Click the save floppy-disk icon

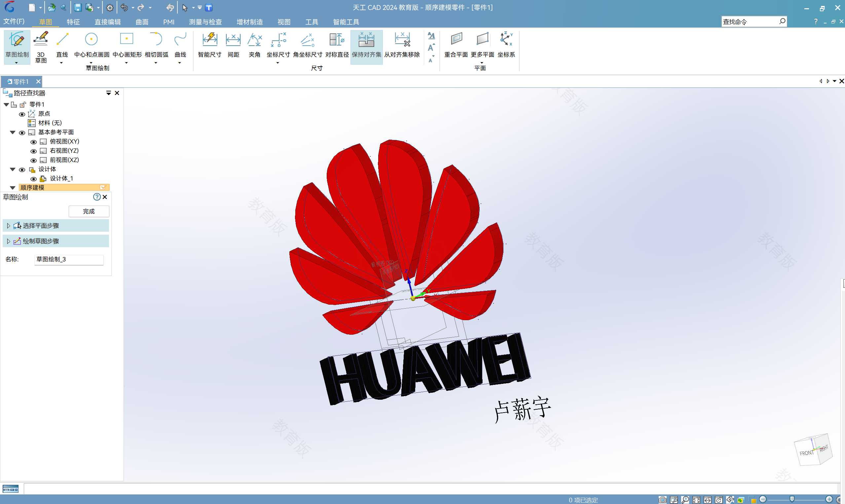[x=78, y=8]
